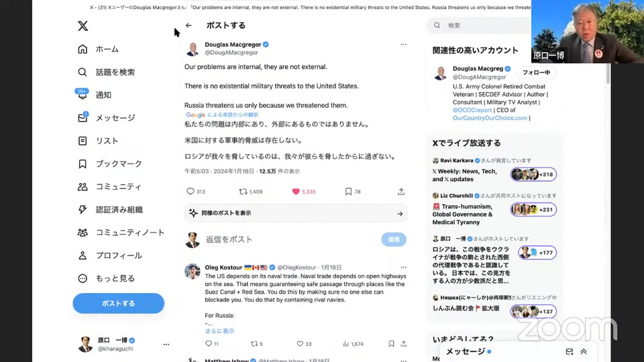The height and width of the screenshot is (362, 644).
Task: Open account menu dots beside @kharaguchi
Action: 166,345
